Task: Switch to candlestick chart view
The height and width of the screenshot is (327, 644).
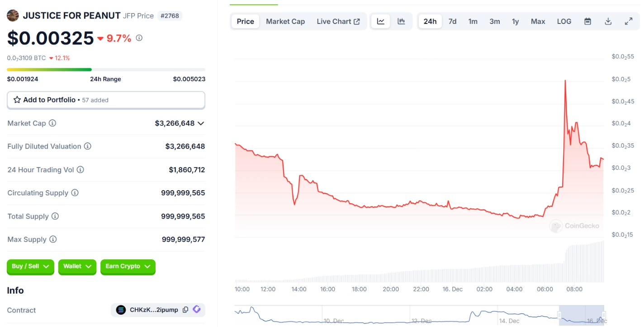Action: [x=401, y=21]
